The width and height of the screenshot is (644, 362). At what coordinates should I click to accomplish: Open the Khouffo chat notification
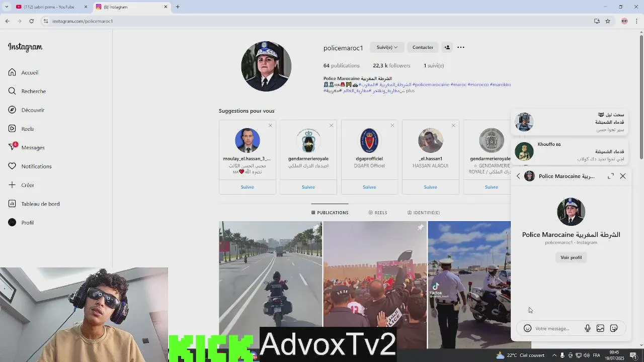click(x=571, y=151)
